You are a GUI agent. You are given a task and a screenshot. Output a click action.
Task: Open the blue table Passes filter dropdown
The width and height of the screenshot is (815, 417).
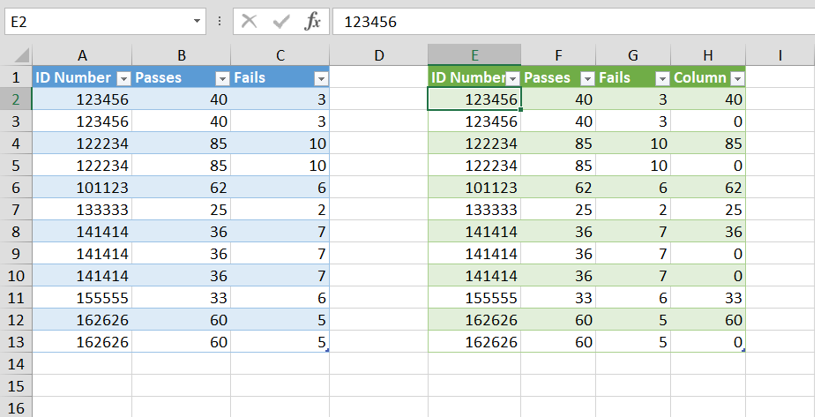pos(222,79)
